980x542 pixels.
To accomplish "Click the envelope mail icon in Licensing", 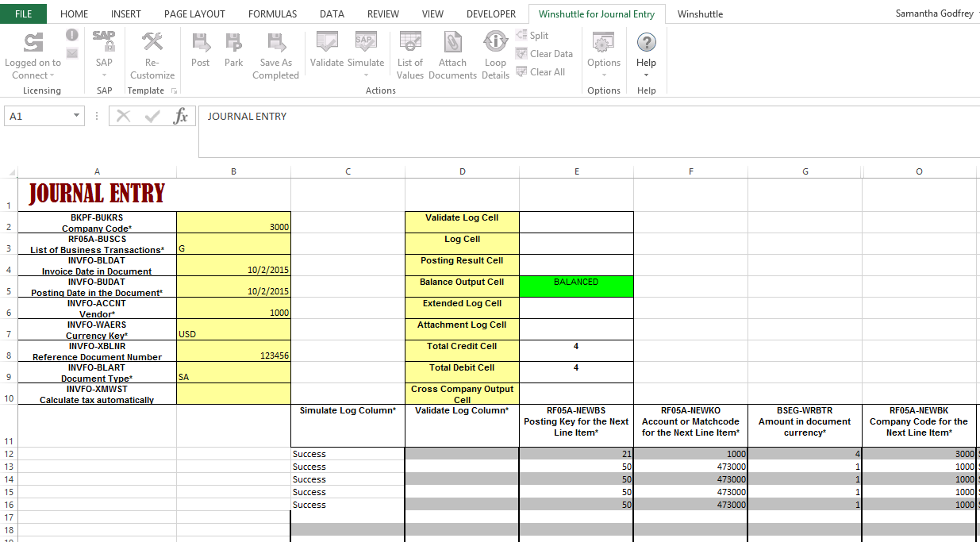I will coord(72,53).
